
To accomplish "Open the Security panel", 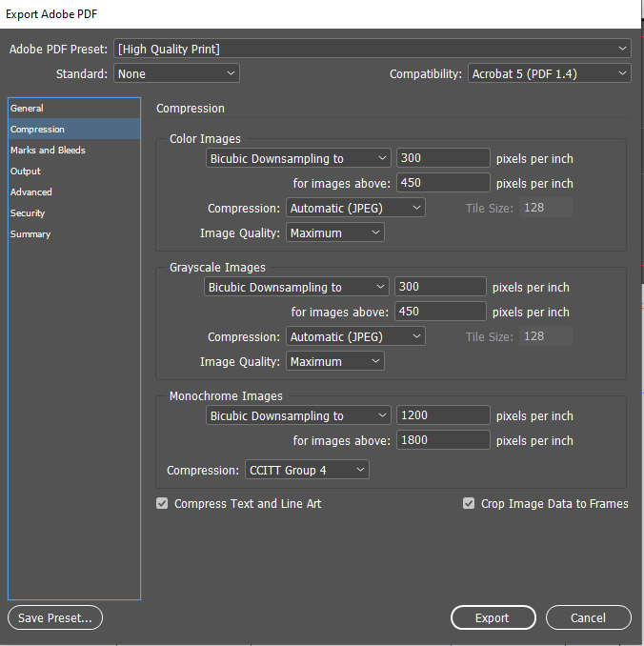I will (74, 213).
